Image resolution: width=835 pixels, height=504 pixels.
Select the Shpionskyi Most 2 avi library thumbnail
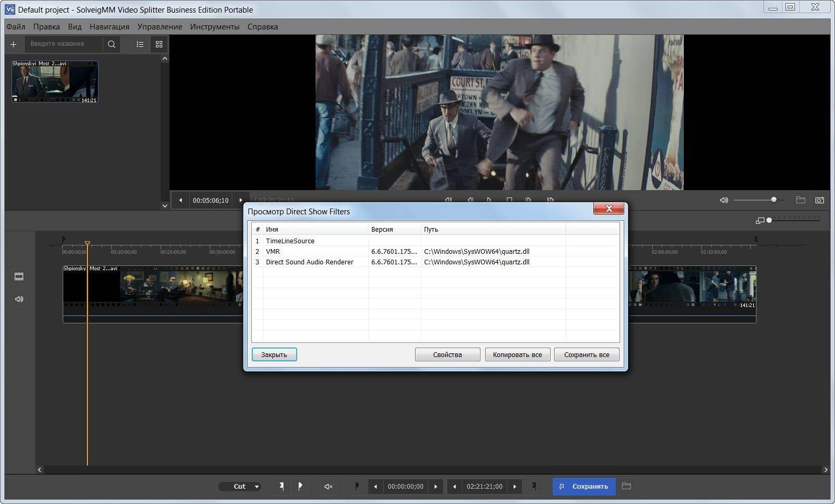point(55,82)
